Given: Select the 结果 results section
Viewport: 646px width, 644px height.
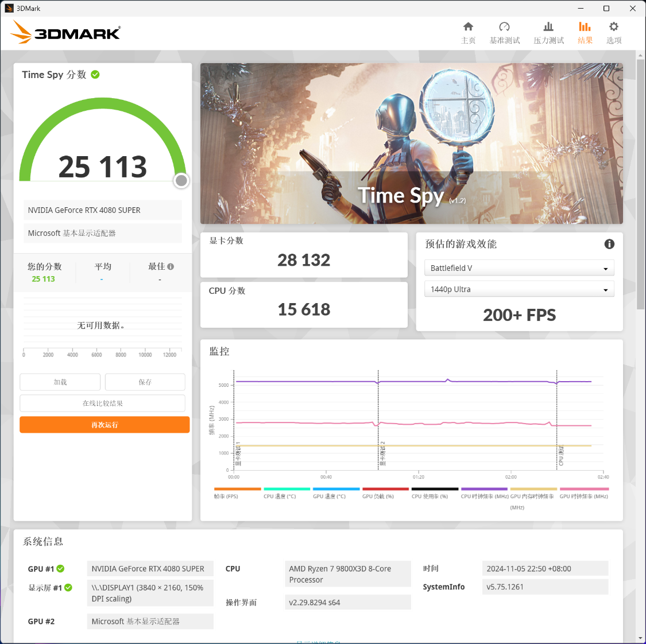Looking at the screenshot, I should click(585, 33).
